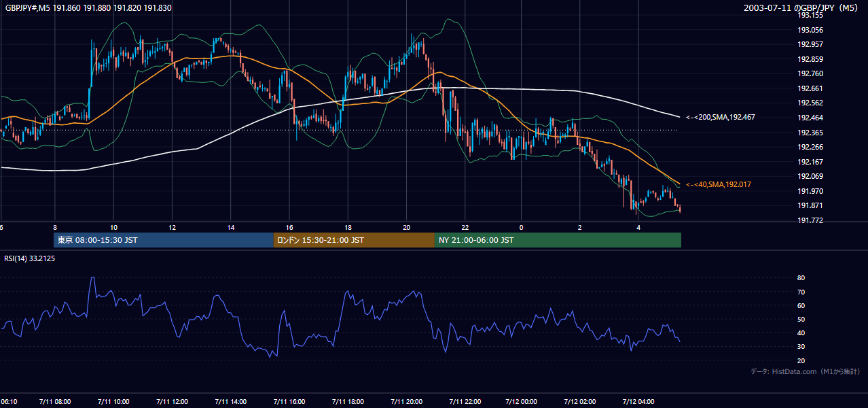Click hour tick 22 above the NY session bar

[464, 228]
